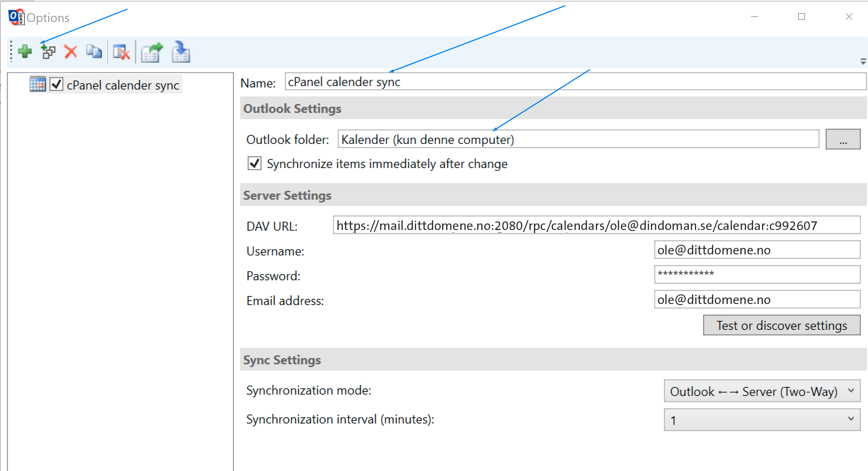Delete selected profile with red X icon
Viewport: 868px width, 471px height.
point(71,52)
